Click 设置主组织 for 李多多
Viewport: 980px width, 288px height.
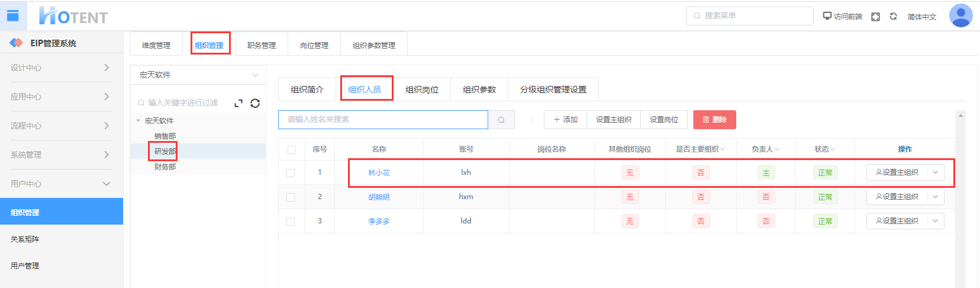pos(897,221)
